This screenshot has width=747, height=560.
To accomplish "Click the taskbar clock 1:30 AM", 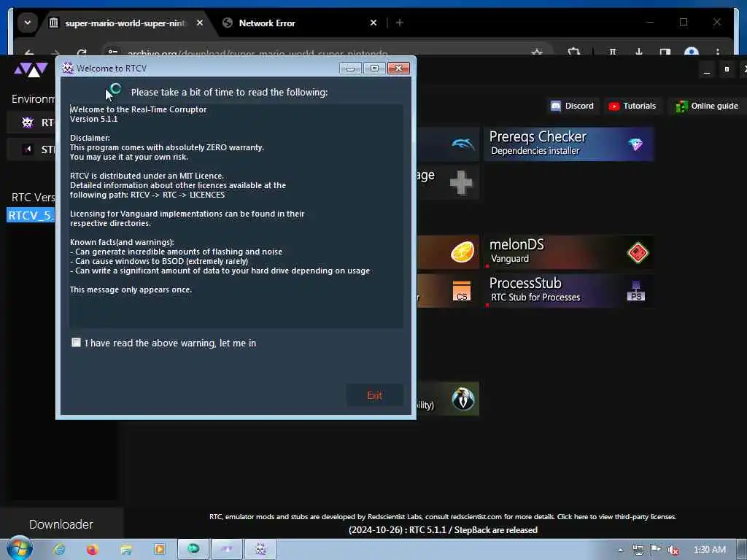I will 709,550.
